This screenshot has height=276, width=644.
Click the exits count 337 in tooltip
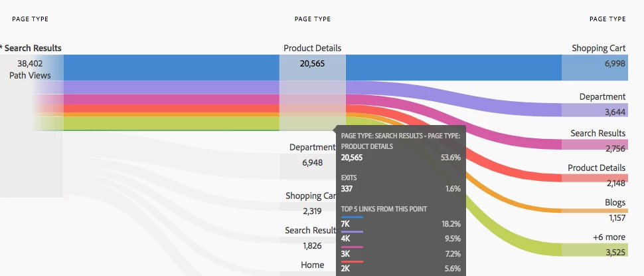click(x=347, y=189)
